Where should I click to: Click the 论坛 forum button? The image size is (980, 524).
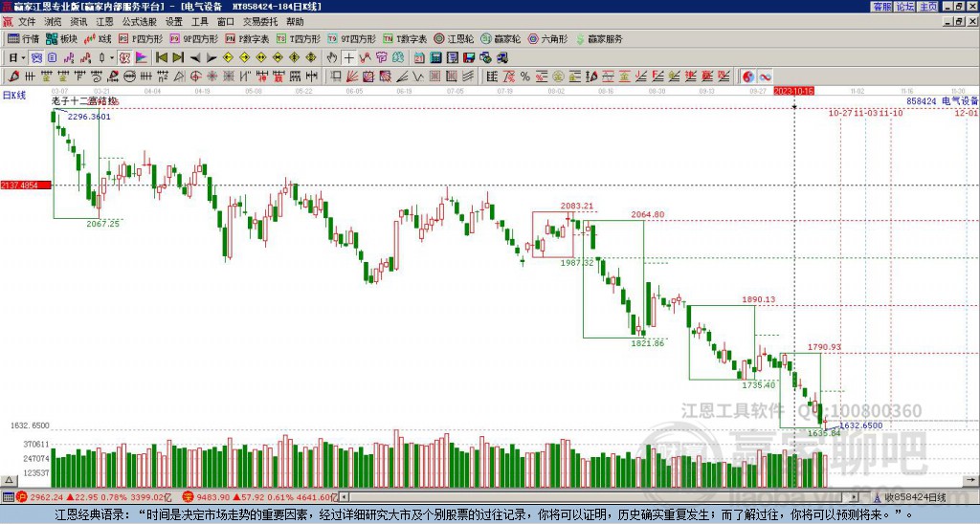[x=904, y=7]
